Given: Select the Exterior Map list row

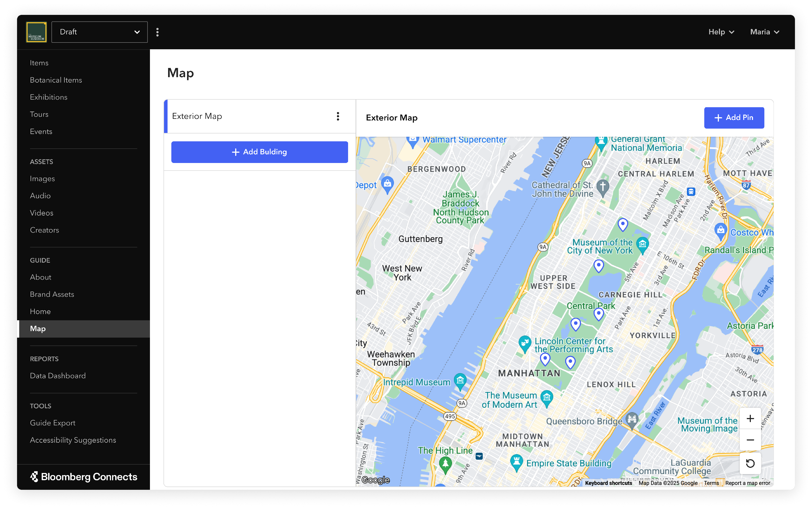Looking at the screenshot, I should pyautogui.click(x=260, y=116).
